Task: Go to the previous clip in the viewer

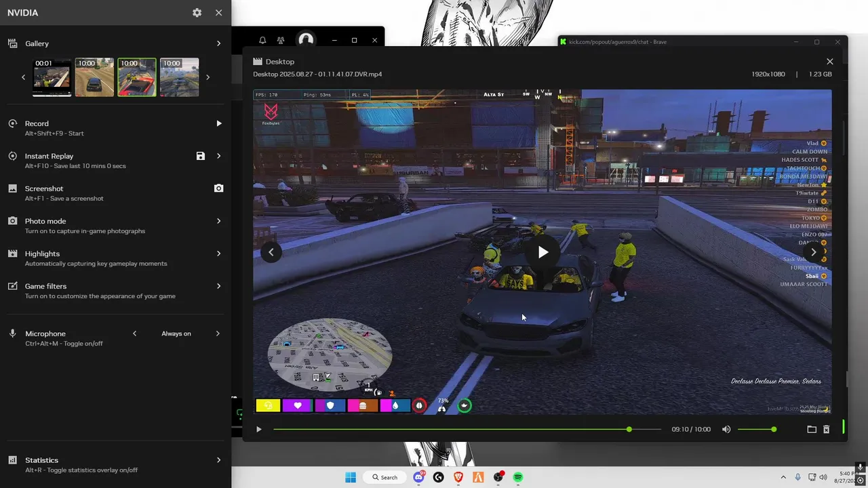Action: [x=271, y=252]
